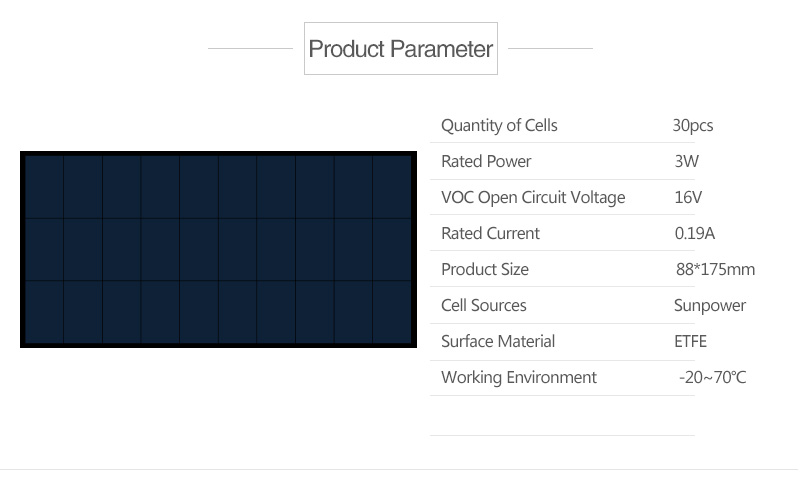This screenshot has height=480, width=800.
Task: Select the Quantity of Cells label
Action: [x=499, y=125]
